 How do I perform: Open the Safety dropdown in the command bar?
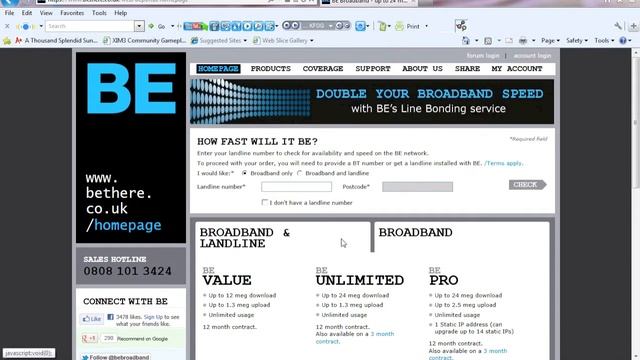point(577,40)
